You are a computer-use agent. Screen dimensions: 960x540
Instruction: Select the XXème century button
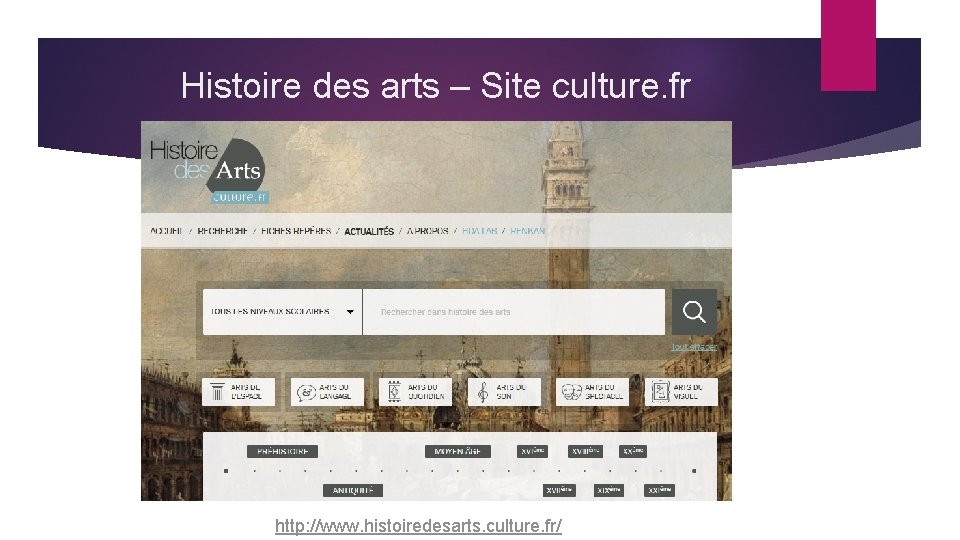pyautogui.click(x=632, y=451)
